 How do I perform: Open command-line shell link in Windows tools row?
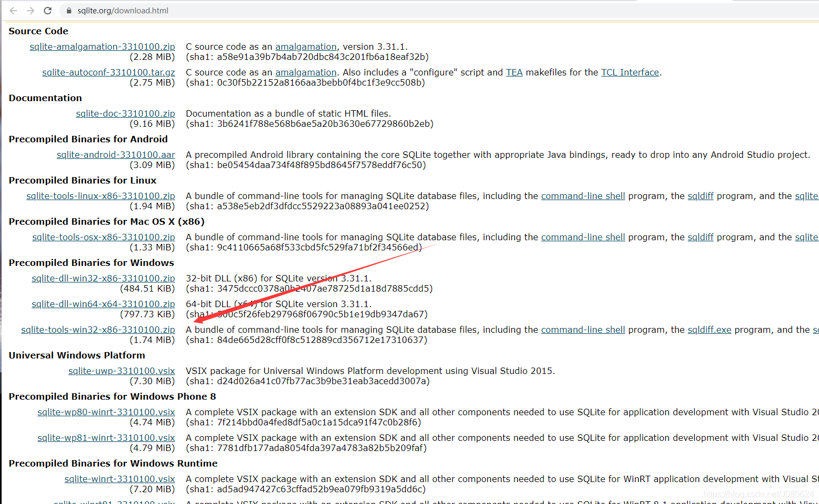tap(583, 330)
